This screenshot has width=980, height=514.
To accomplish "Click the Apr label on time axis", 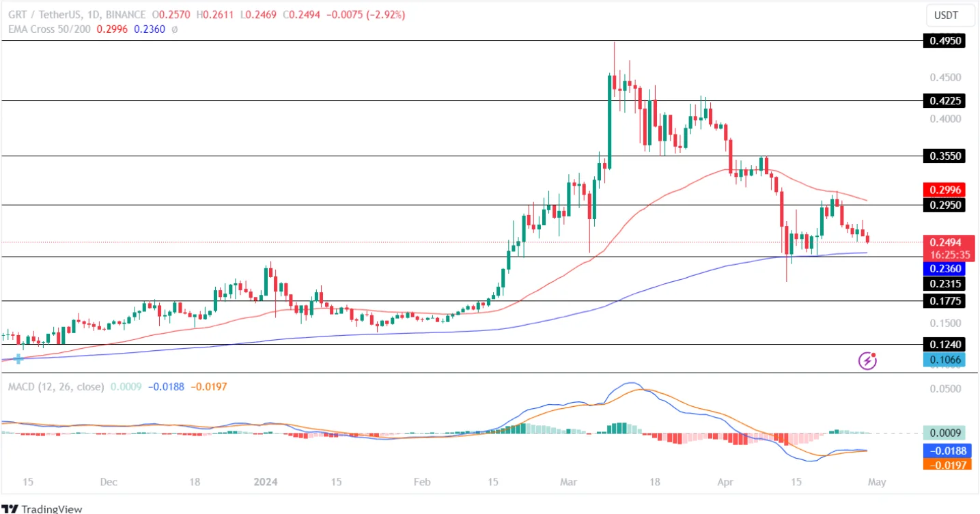I will pos(726,482).
